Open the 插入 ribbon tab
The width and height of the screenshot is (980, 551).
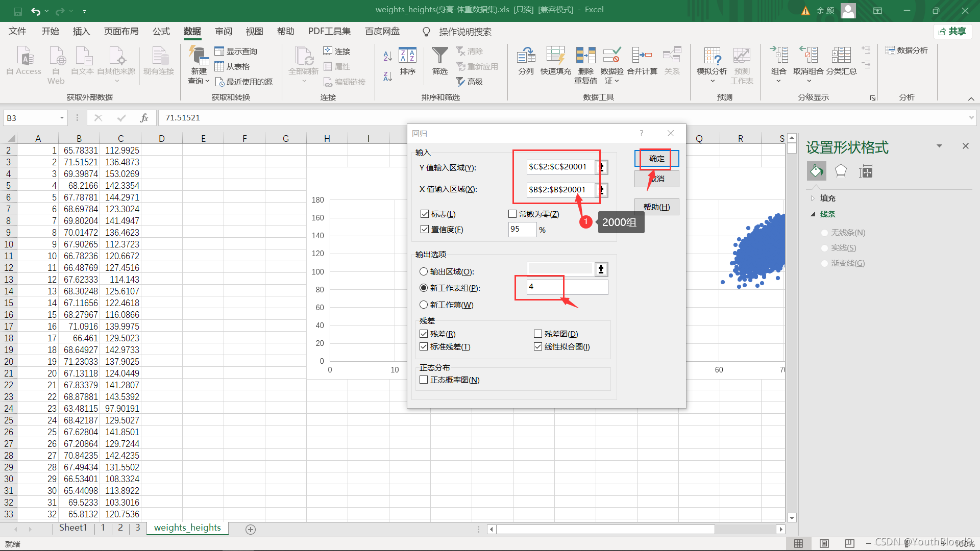pyautogui.click(x=81, y=32)
